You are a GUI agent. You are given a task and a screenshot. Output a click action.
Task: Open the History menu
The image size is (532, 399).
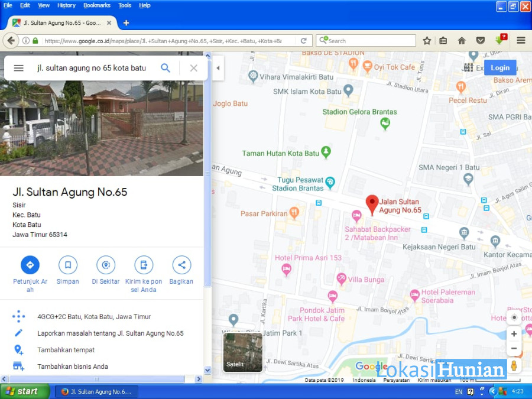click(x=66, y=5)
